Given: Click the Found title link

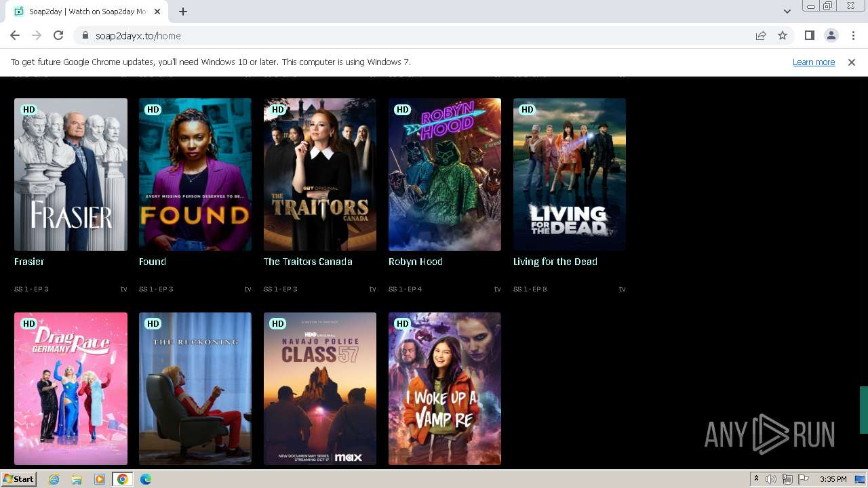Looking at the screenshot, I should [153, 262].
